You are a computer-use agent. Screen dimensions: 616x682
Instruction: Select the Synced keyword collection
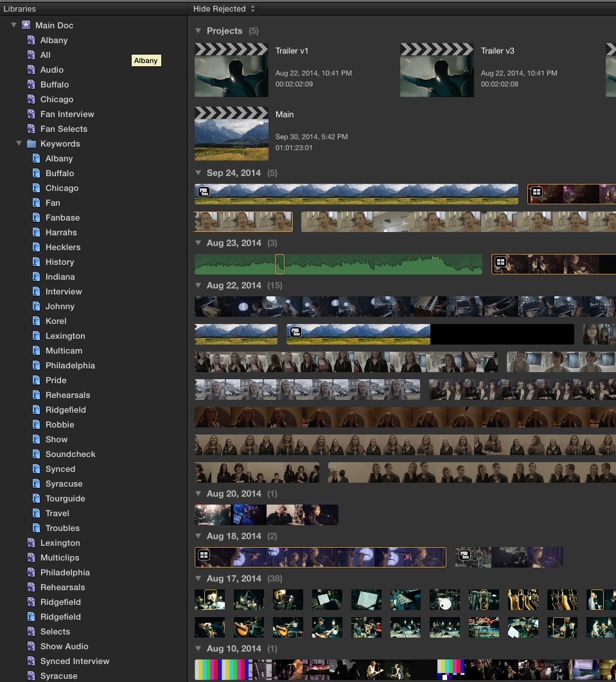tap(60, 469)
